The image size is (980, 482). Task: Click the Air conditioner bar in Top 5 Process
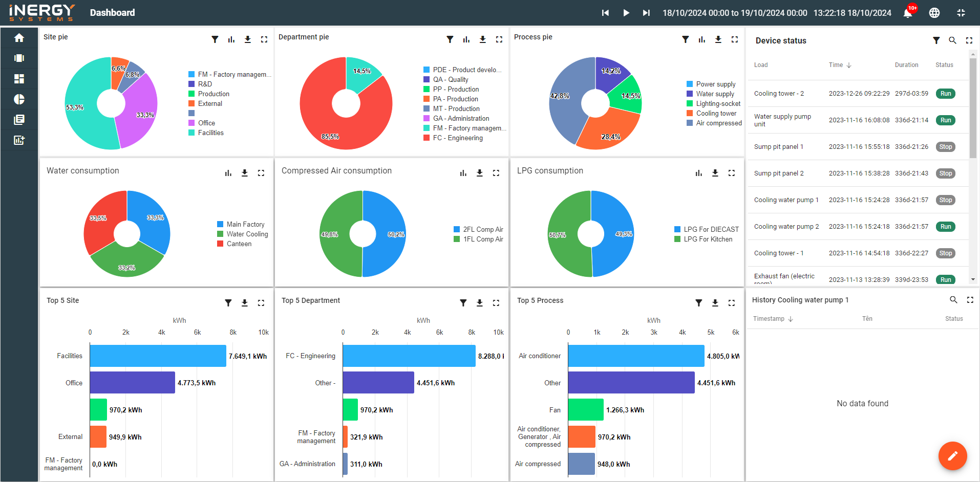coord(636,356)
